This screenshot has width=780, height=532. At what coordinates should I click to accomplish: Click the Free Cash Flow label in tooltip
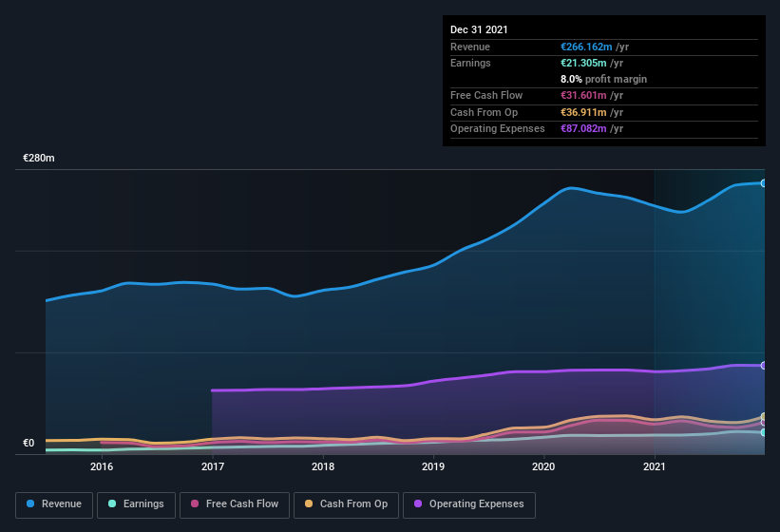click(486, 95)
